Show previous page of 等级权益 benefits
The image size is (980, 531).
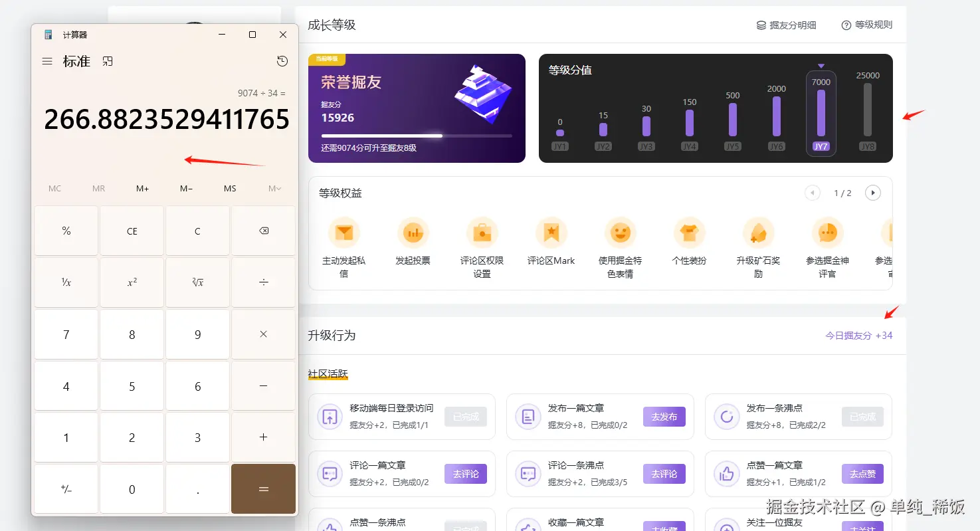click(x=812, y=192)
